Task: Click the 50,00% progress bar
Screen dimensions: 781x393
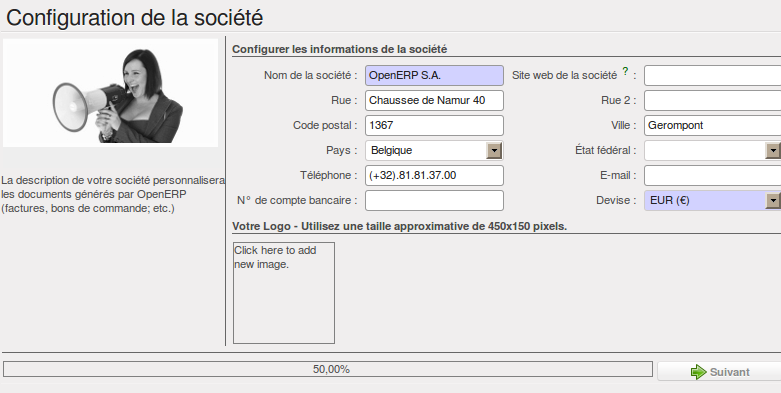Action: pos(328,369)
